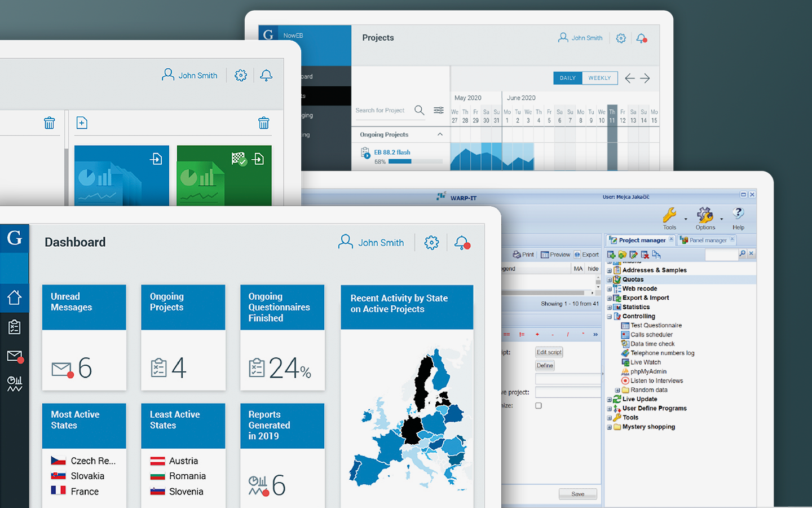Open dropdown arrow next to Tools wrench

click(x=686, y=219)
